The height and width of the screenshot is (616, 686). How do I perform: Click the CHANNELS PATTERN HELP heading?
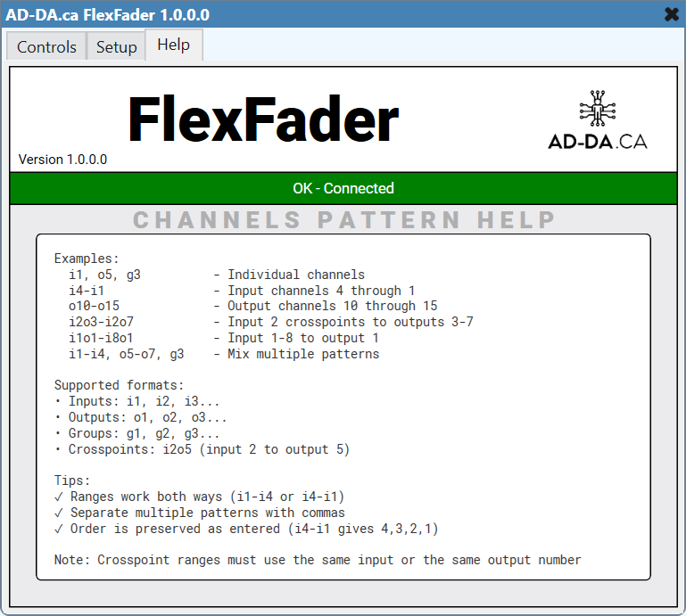pos(343,219)
